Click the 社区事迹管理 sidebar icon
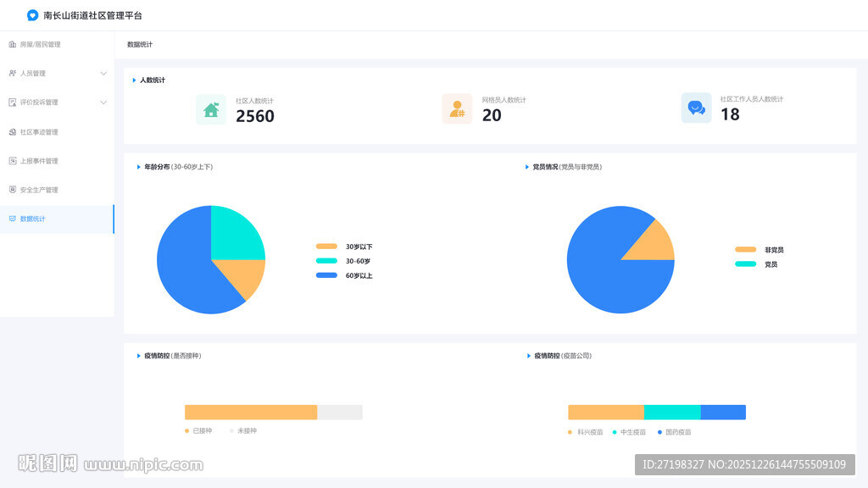The height and width of the screenshot is (488, 868). (13, 132)
